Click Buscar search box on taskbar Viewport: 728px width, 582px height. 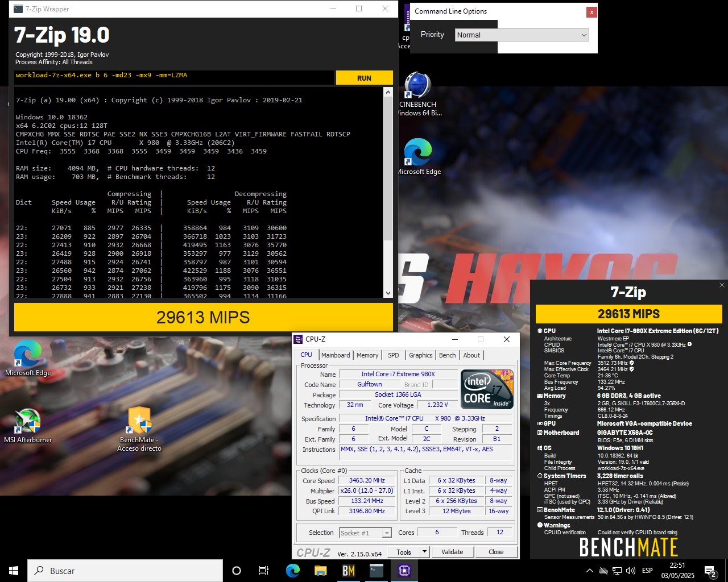[x=125, y=571]
